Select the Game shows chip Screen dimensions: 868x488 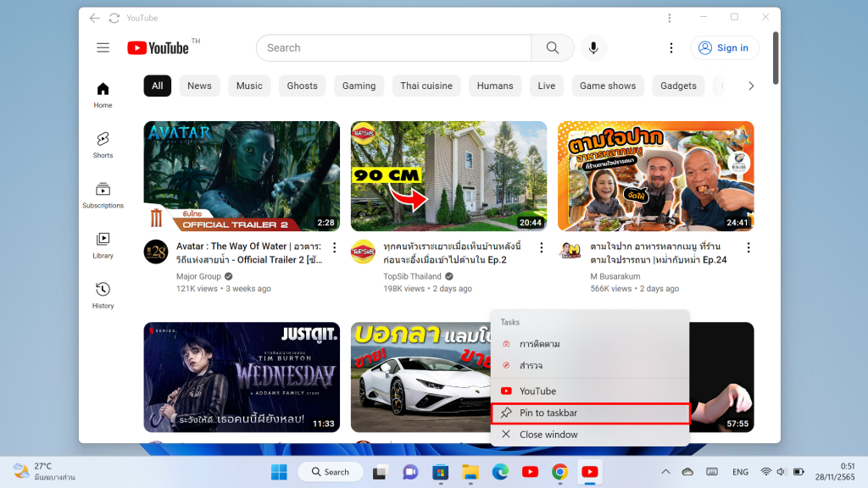coord(608,86)
